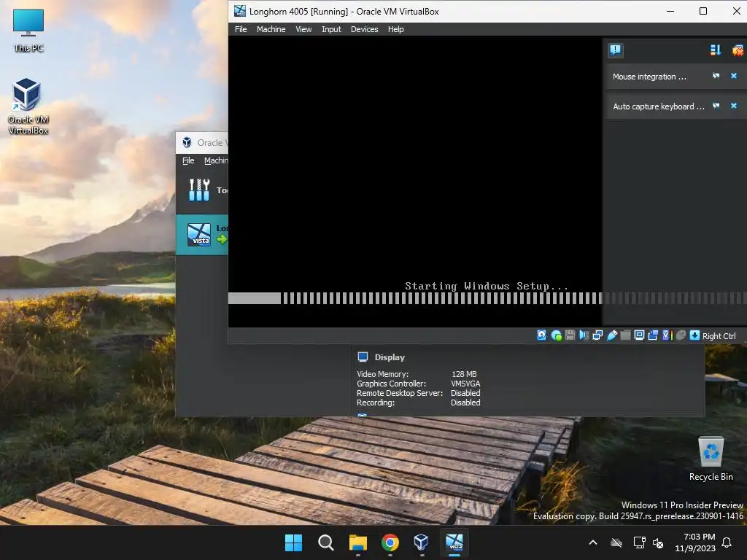This screenshot has height=560, width=747.
Task: Click the Longhorn VM window title bar icon
Action: tap(239, 11)
